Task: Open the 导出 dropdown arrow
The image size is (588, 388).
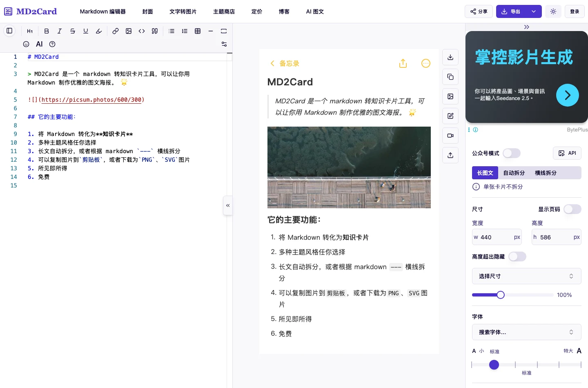Action: tap(534, 11)
